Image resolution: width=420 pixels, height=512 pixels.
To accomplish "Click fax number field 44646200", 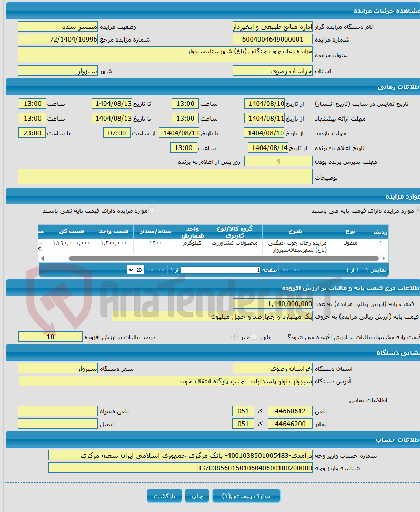I will [x=290, y=424].
